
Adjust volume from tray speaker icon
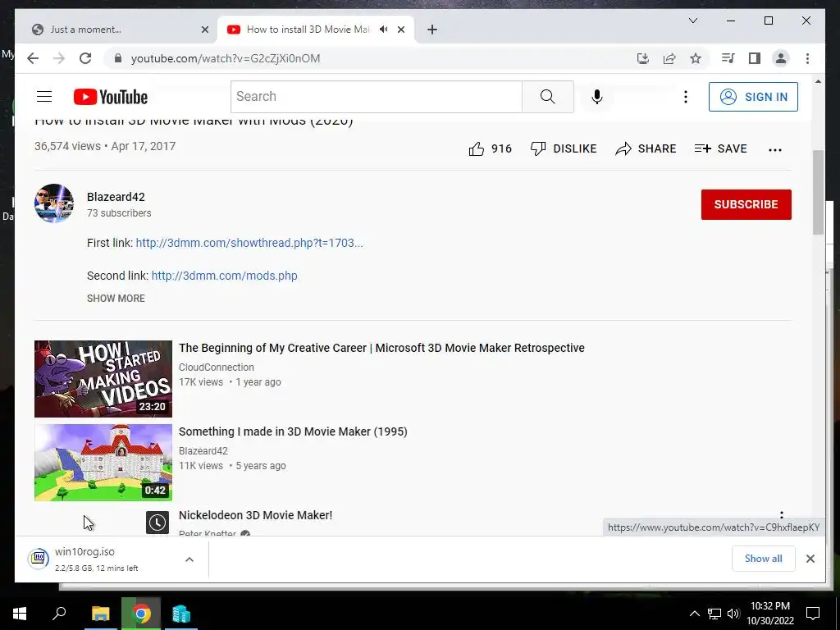(x=733, y=614)
